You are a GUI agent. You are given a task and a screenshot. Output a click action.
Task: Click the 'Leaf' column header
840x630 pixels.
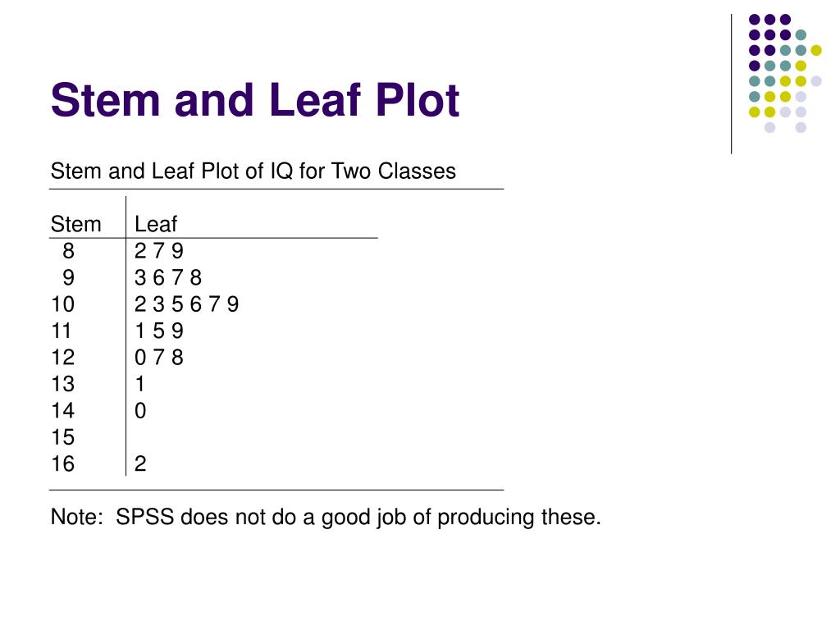pos(155,224)
